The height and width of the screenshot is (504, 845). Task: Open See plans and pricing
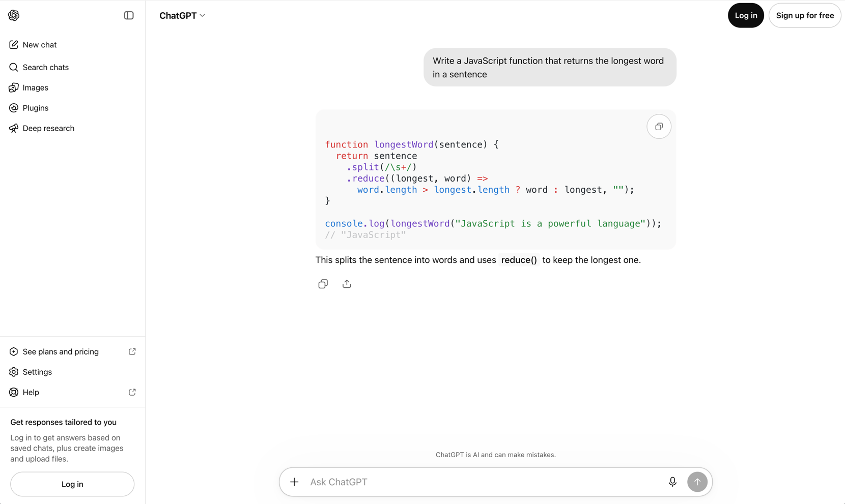(72, 351)
